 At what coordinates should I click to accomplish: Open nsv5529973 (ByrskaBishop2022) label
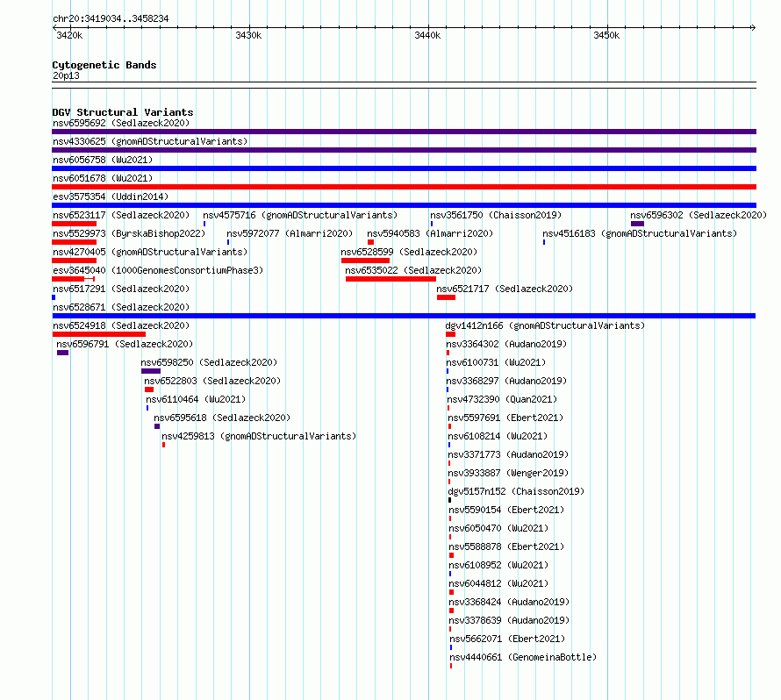point(129,233)
